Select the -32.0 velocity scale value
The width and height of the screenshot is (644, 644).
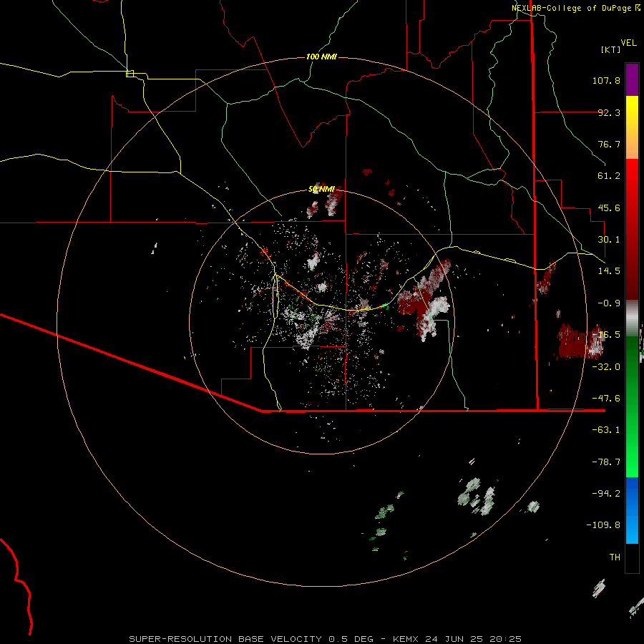point(606,367)
